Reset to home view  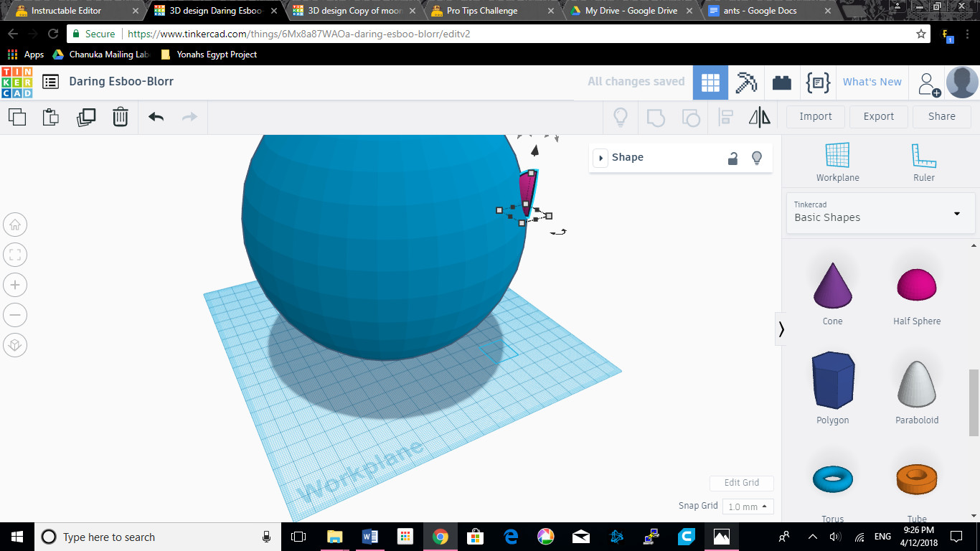[15, 225]
